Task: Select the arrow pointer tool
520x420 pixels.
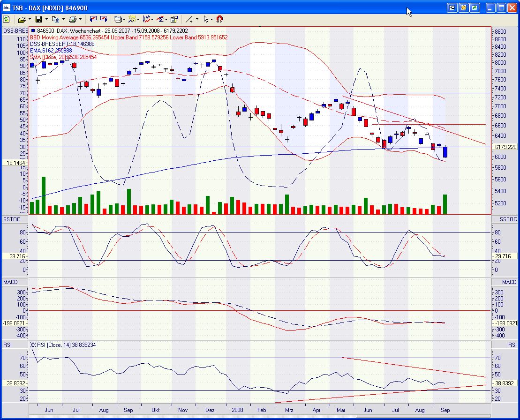Action: coord(206,19)
